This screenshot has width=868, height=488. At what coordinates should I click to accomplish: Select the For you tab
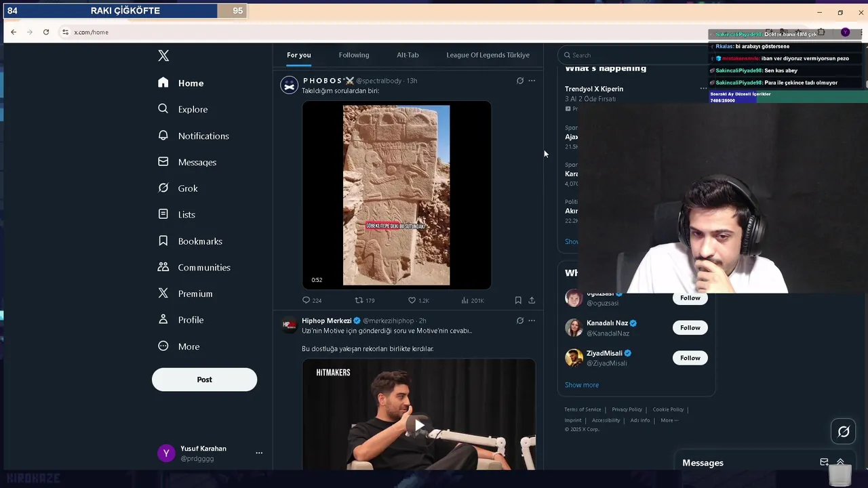pyautogui.click(x=298, y=55)
